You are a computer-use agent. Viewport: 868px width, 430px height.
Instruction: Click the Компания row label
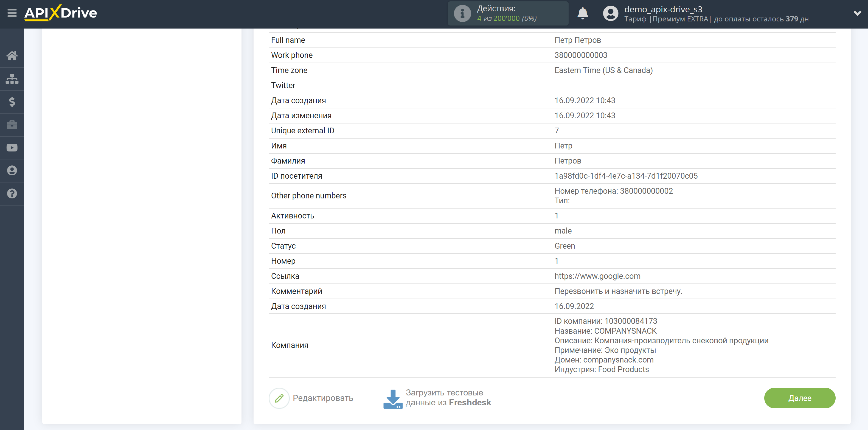click(290, 345)
